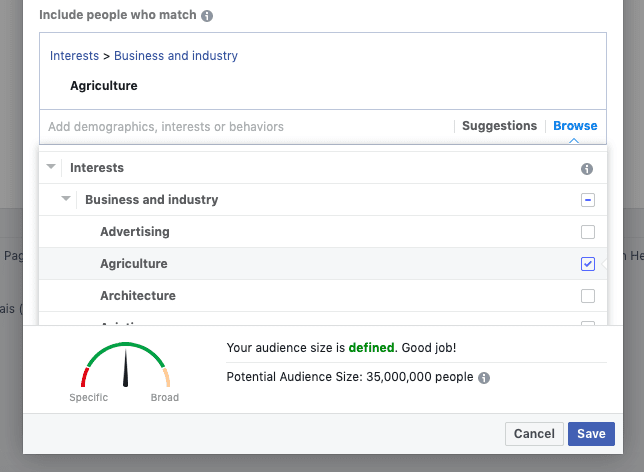Screen dimensions: 644x472
Task: Click the Cancel button
Action: point(534,434)
